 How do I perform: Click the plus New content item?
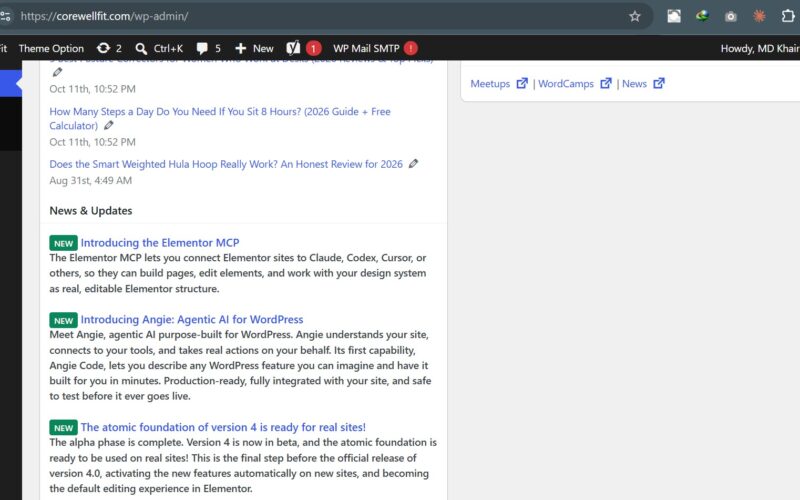pos(254,48)
